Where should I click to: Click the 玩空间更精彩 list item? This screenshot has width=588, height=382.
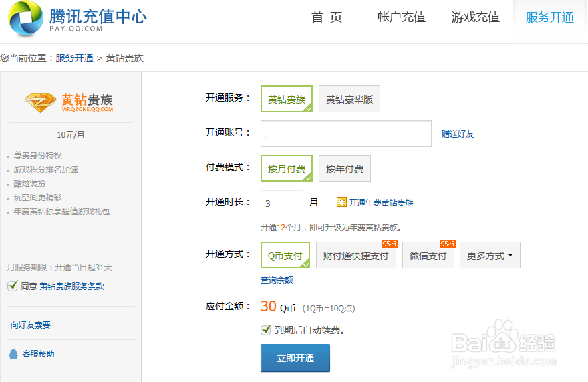37,198
